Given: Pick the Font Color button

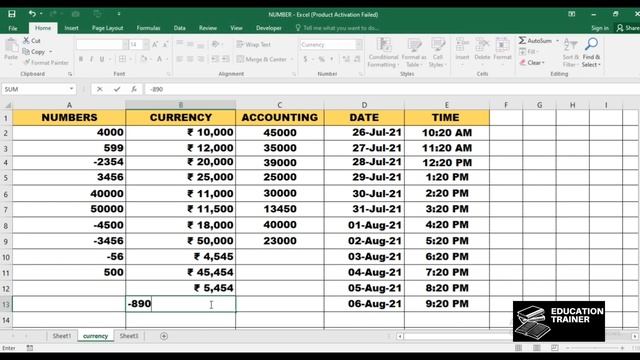Looking at the screenshot, I should [160, 59].
